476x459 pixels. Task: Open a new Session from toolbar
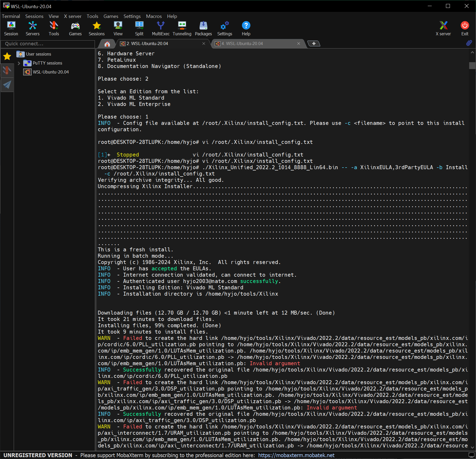(x=11, y=28)
